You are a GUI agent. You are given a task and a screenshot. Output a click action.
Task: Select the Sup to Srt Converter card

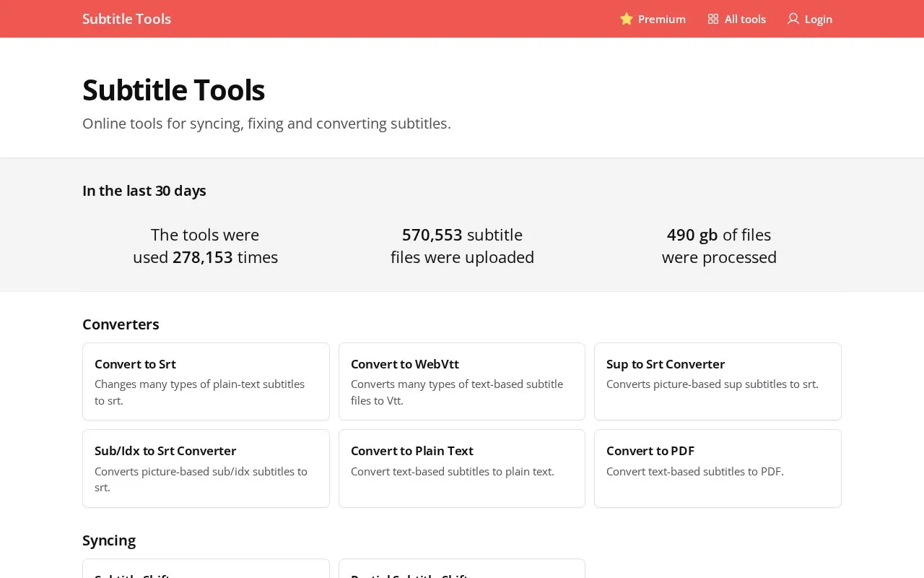(x=718, y=381)
